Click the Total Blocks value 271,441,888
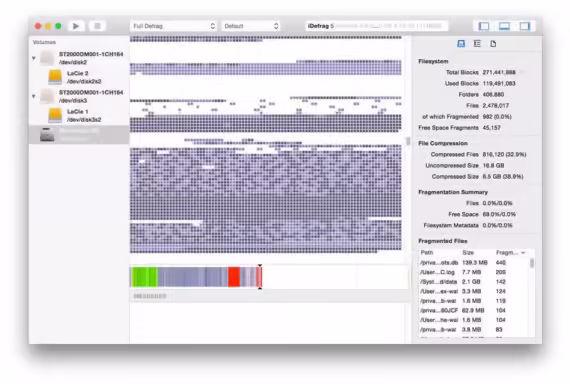The height and width of the screenshot is (384, 570). 499,72
